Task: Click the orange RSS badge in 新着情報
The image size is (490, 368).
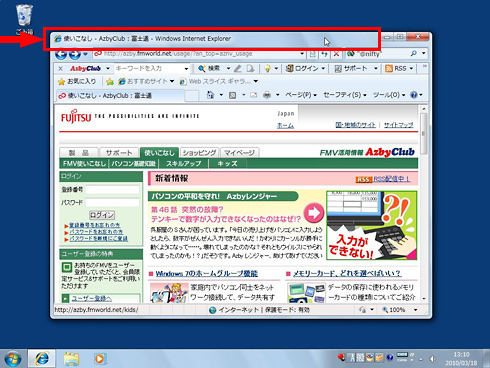Action: click(364, 180)
